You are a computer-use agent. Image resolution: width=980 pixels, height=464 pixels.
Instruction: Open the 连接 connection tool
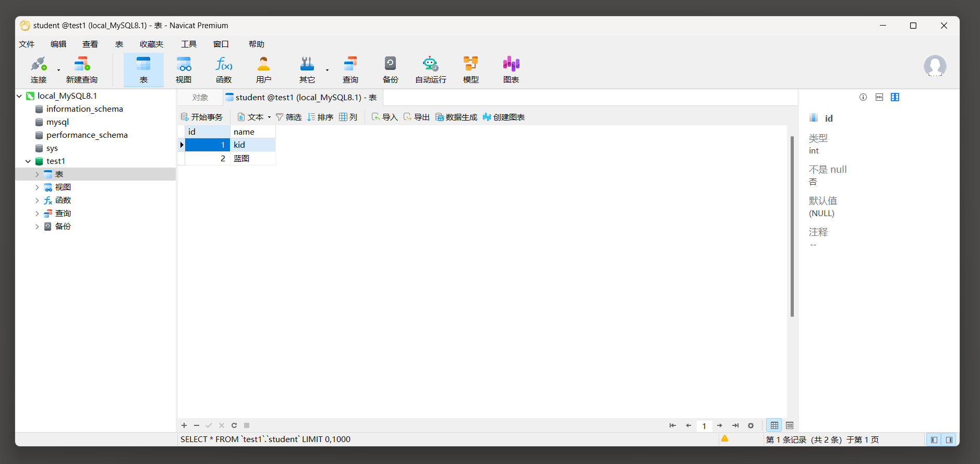(39, 70)
